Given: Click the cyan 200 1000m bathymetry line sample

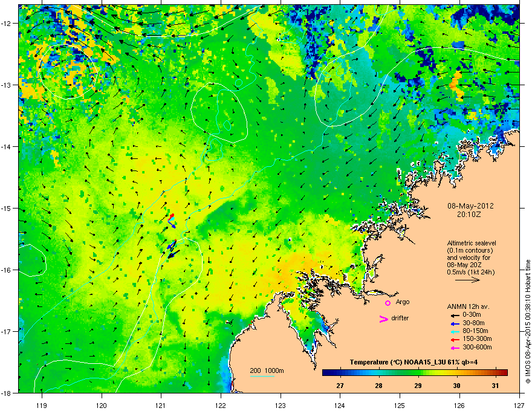Looking at the screenshot, I should click(x=262, y=376).
